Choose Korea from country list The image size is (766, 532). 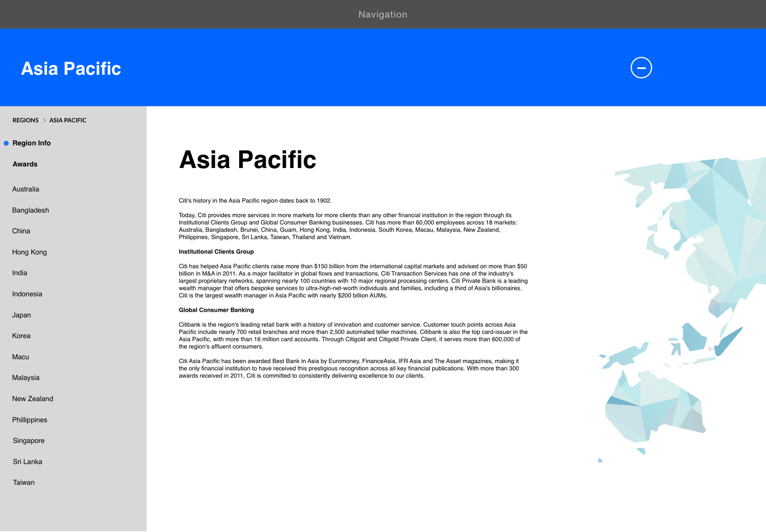(22, 336)
